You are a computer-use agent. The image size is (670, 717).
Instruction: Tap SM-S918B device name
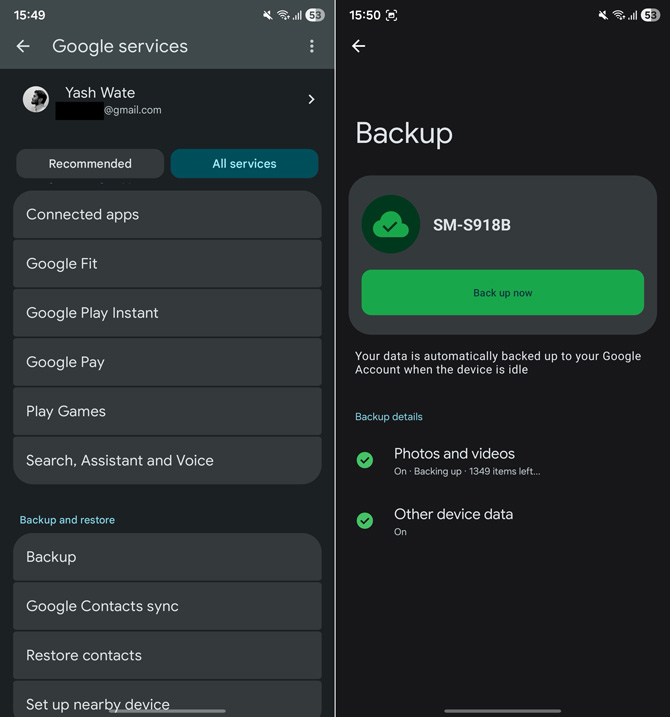pos(472,225)
